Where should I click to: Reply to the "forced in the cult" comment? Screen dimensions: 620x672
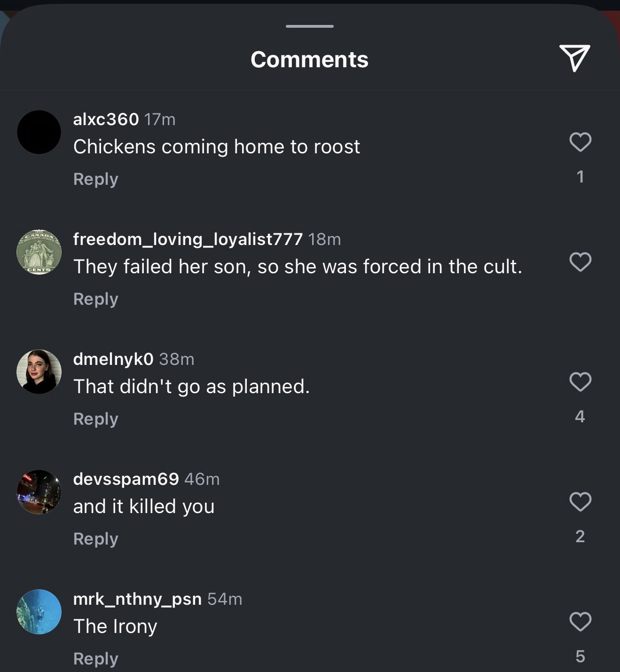[x=95, y=299]
